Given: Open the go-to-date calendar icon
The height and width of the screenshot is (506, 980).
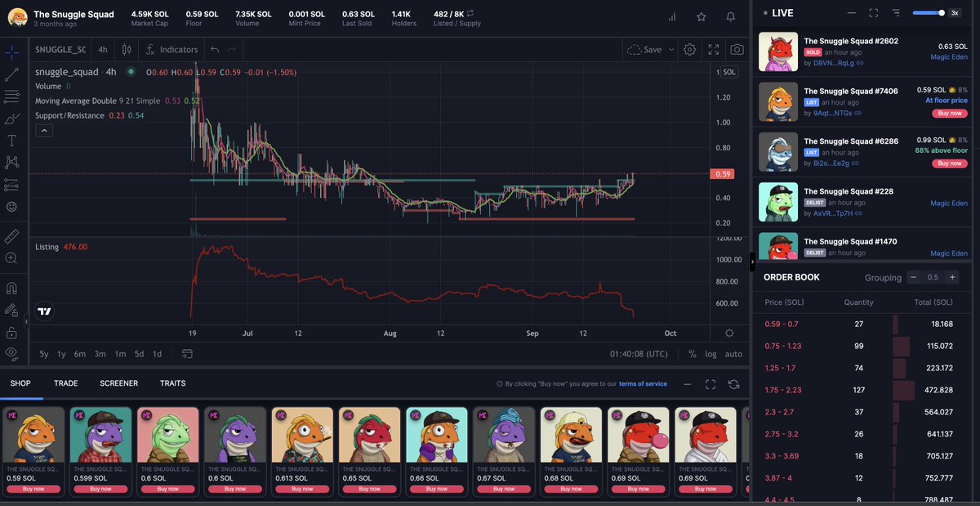Looking at the screenshot, I should [x=188, y=354].
